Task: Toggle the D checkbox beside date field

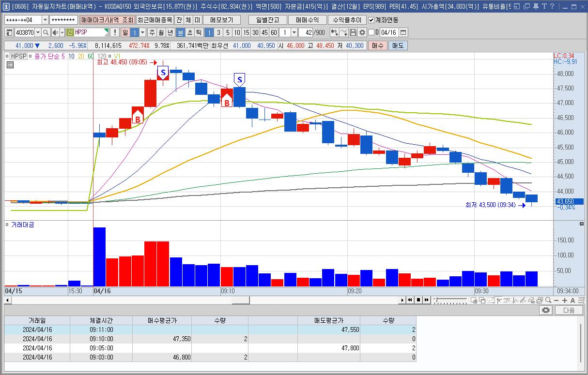Action: (371, 32)
